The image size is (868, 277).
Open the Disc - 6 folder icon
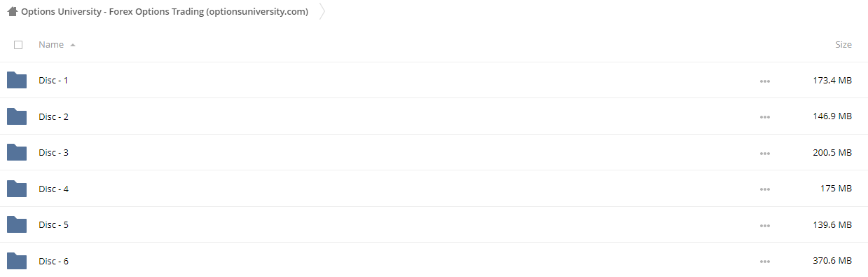(x=17, y=261)
